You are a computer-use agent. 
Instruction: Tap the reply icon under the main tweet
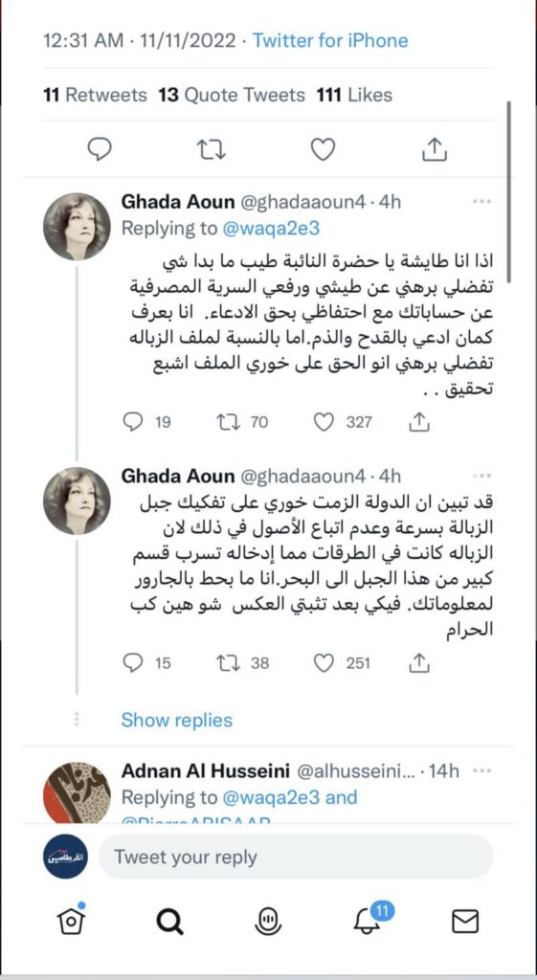(99, 149)
